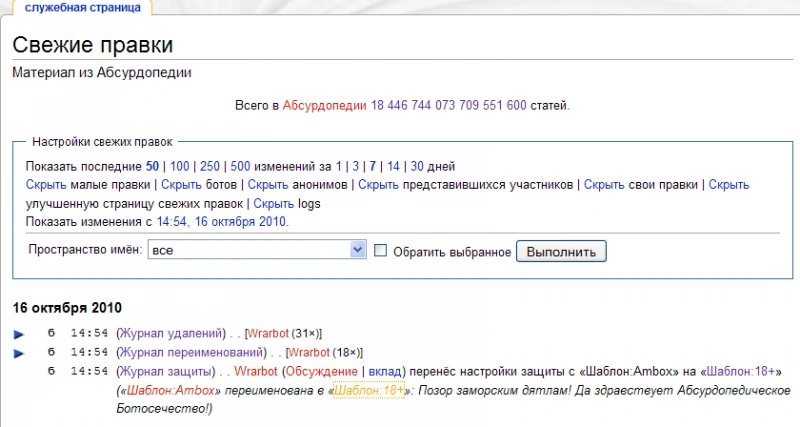Expand the Журнал переименований grouped entry arrow
This screenshot has width=800, height=427.
(x=19, y=353)
